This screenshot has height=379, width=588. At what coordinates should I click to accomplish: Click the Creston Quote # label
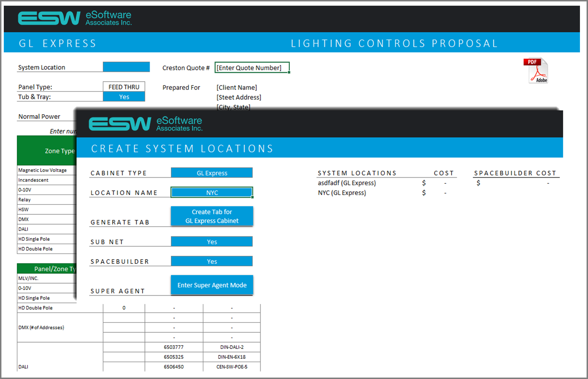pyautogui.click(x=186, y=68)
